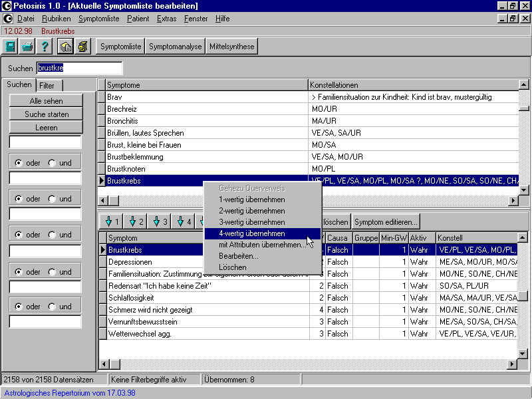Screen dimensions: 532x399
Task: Select the Schlaflosigkeit row in the lower list
Action: 308,298
